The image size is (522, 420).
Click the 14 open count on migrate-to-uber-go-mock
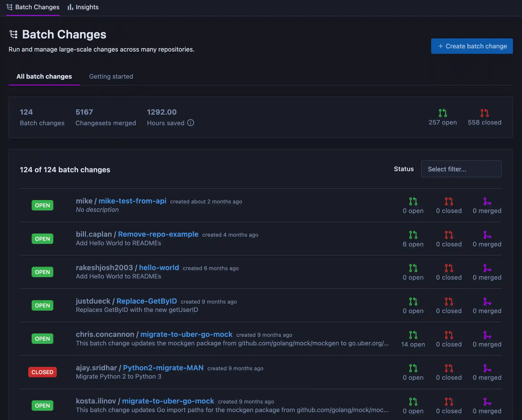point(413,344)
